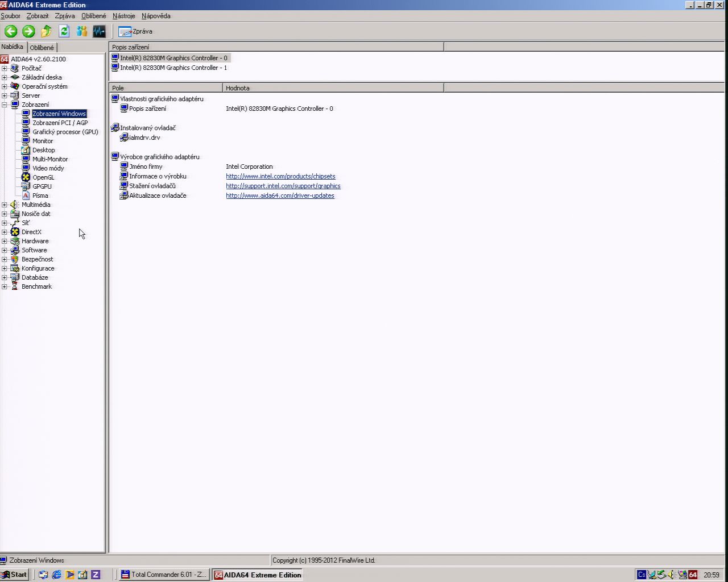
Task: Click the Windows Start button
Action: tap(14, 575)
